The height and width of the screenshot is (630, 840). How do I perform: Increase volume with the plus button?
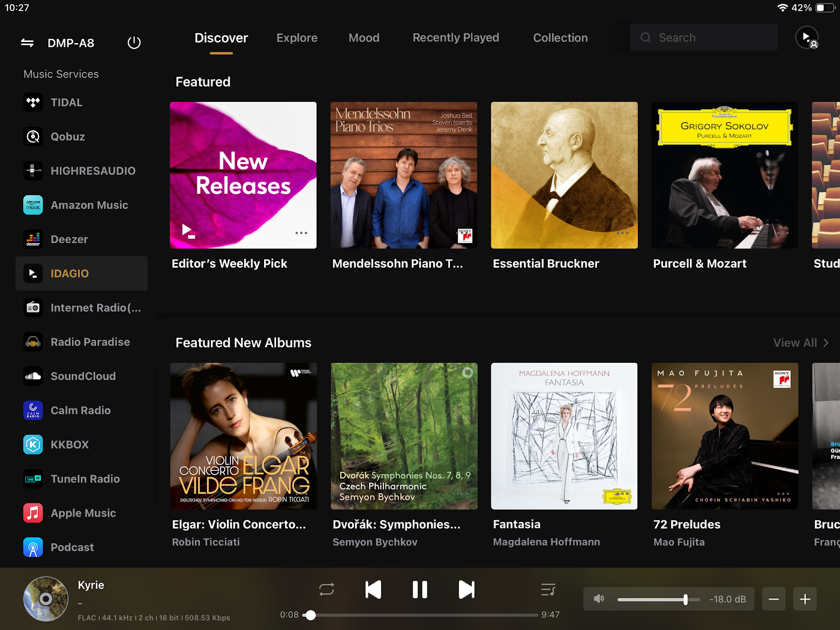pyautogui.click(x=805, y=599)
